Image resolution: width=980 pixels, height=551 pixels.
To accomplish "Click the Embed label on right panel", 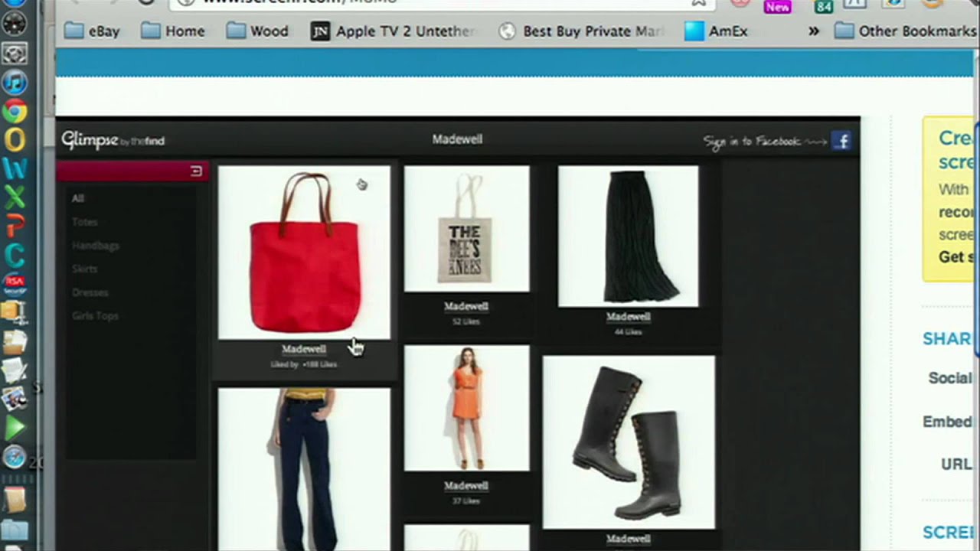I will [x=946, y=422].
